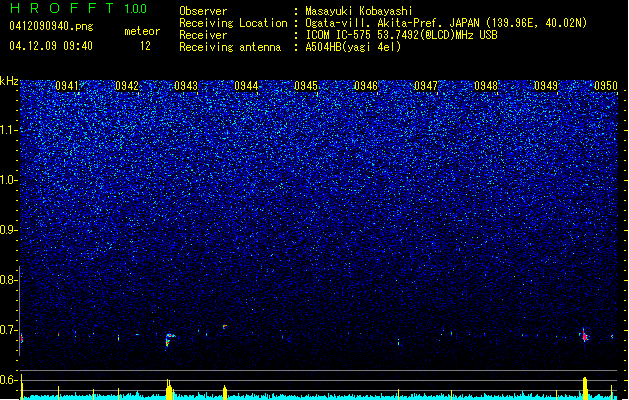Click the Observer label

coord(203,11)
